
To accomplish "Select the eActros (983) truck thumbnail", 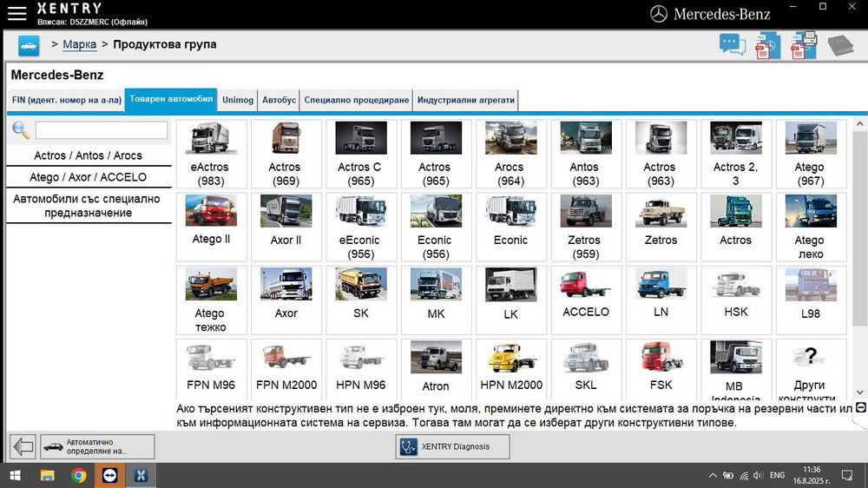I will (211, 154).
